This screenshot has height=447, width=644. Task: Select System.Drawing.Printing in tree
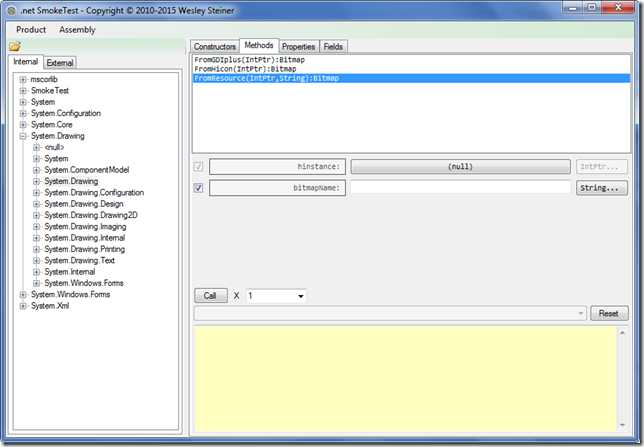click(x=85, y=249)
